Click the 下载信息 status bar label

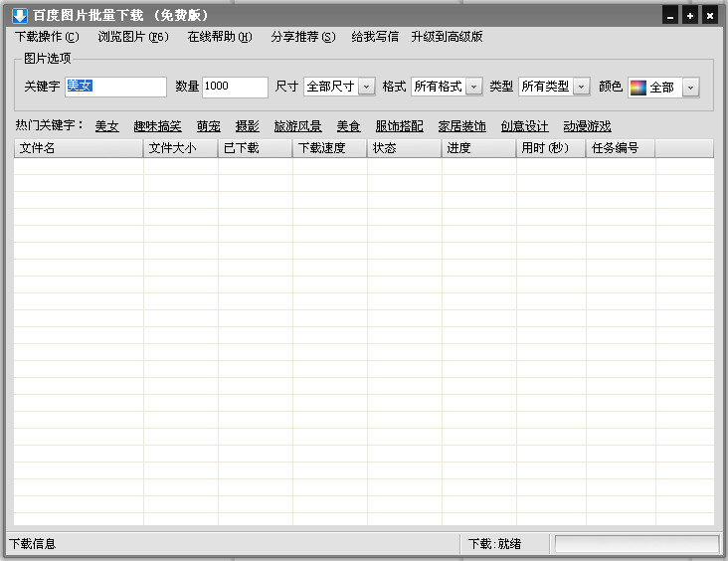[x=33, y=544]
